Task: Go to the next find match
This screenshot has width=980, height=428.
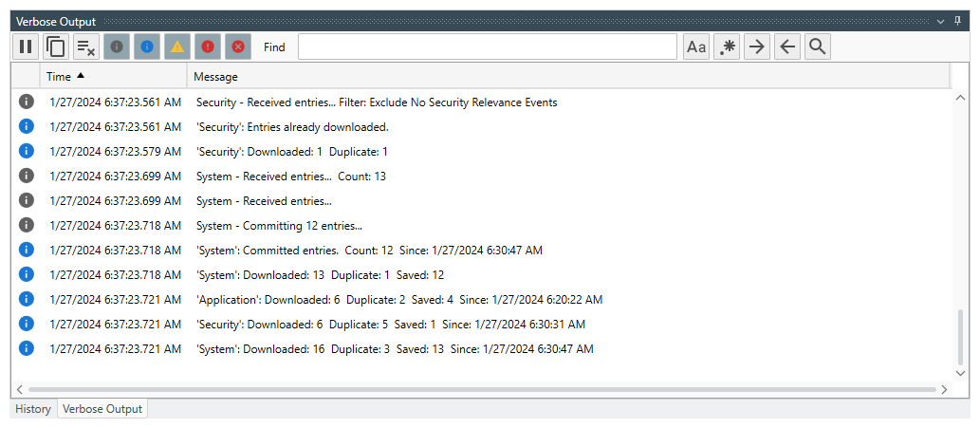Action: 756,47
